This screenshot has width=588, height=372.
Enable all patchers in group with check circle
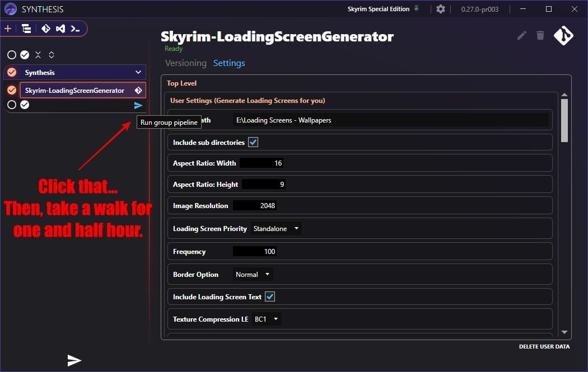25,105
